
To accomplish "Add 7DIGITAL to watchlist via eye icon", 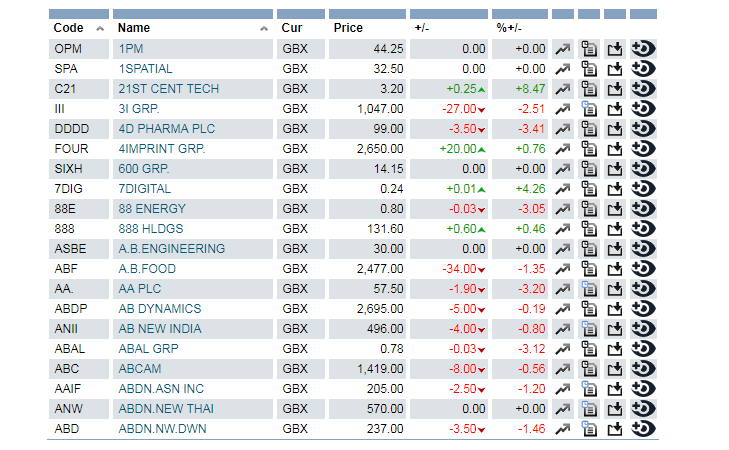I will pyautogui.click(x=644, y=189).
